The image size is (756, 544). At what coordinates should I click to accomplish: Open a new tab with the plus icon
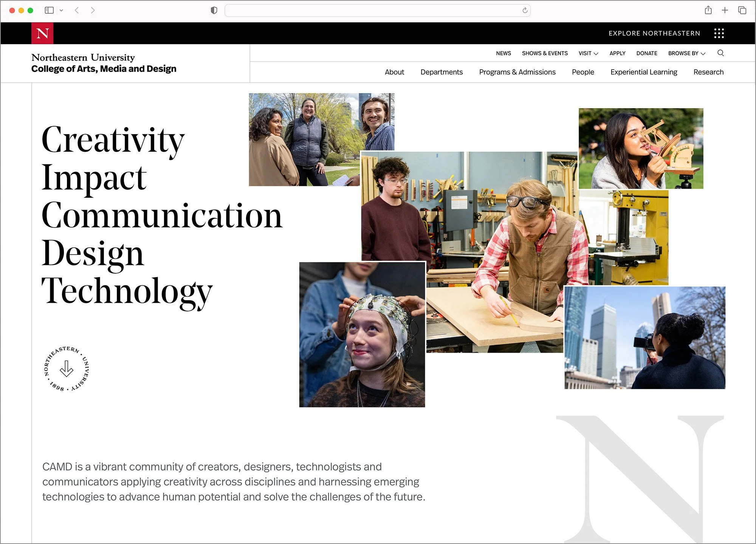725,10
